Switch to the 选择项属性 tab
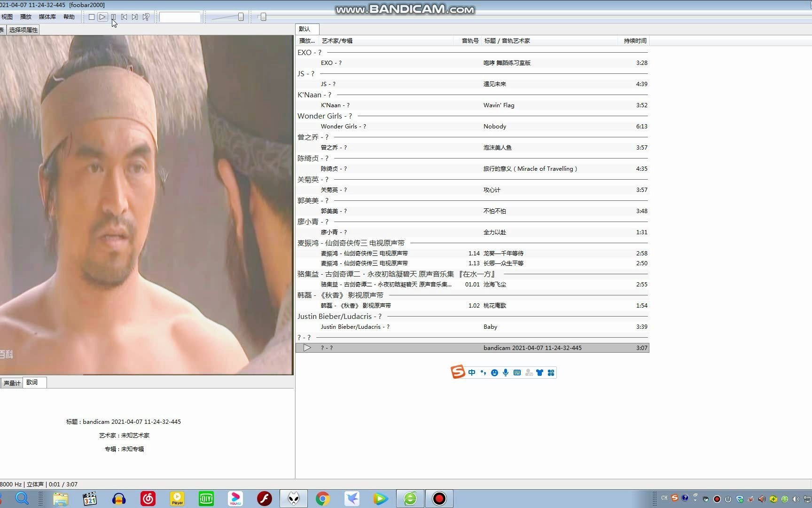 tap(23, 30)
